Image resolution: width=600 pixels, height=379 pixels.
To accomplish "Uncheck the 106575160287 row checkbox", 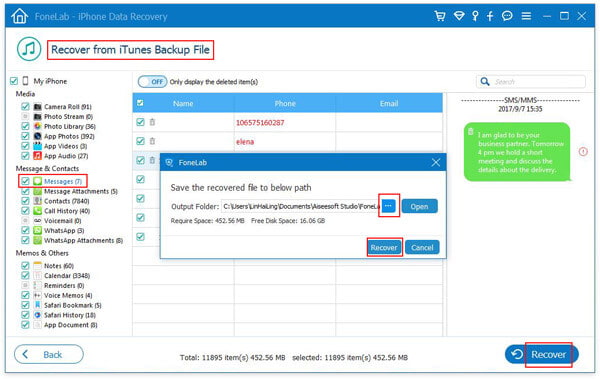I will click(x=140, y=122).
